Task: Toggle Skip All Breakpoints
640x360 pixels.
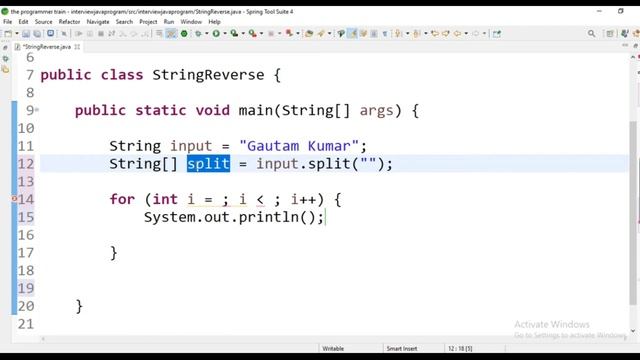Action: click(64, 33)
